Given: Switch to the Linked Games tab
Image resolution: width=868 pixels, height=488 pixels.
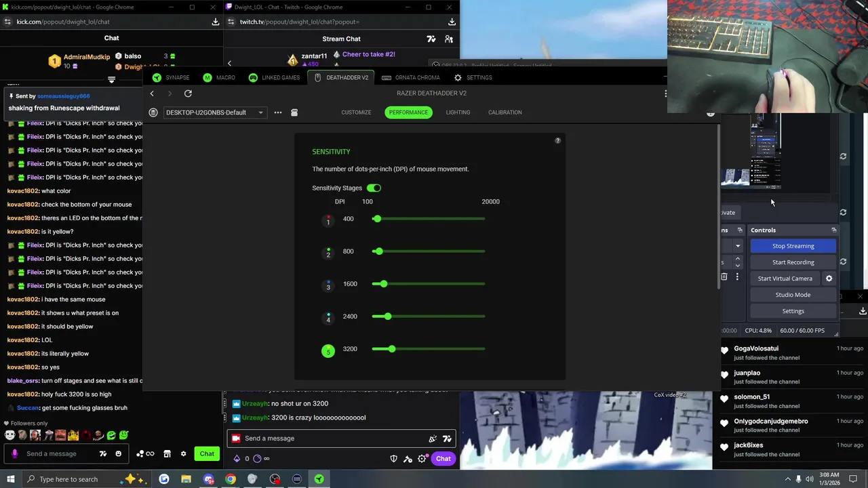Looking at the screenshot, I should tap(274, 77).
